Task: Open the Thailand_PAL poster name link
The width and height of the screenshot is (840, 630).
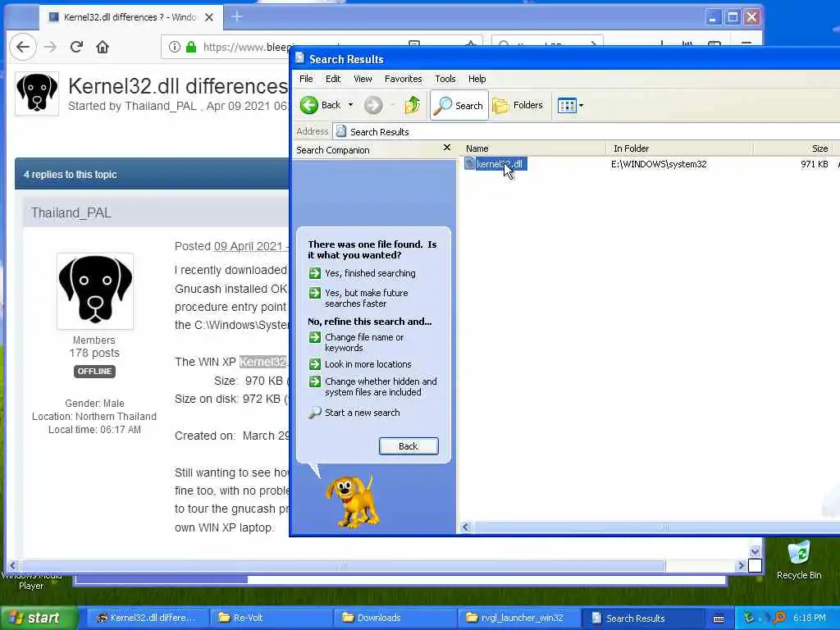Action: pyautogui.click(x=71, y=212)
